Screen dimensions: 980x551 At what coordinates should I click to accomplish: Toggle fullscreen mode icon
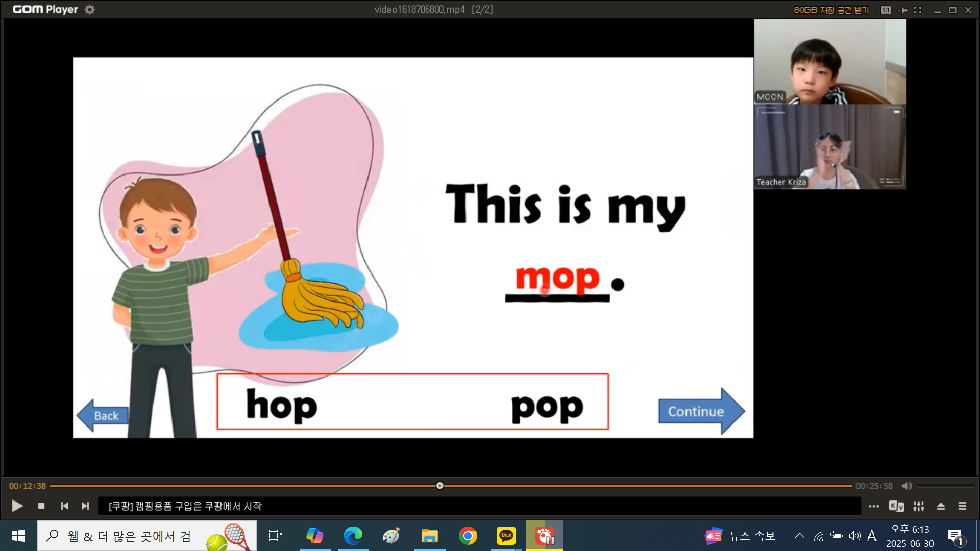(x=918, y=10)
